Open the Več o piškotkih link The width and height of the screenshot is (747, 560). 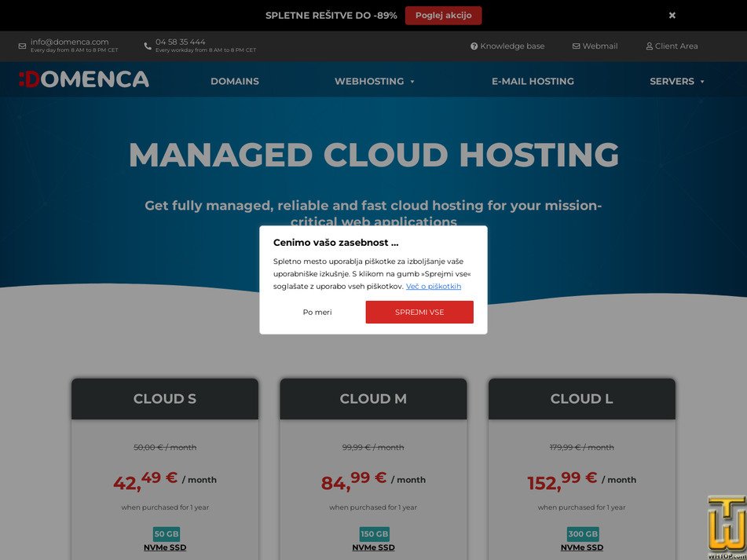click(x=433, y=286)
